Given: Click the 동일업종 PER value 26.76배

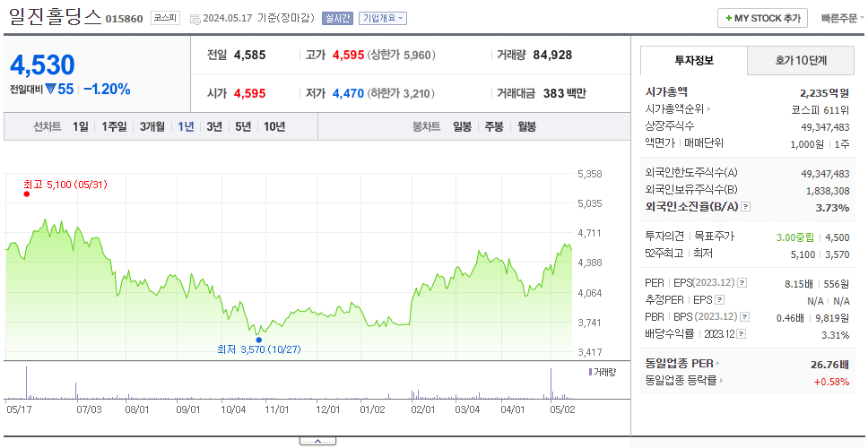Looking at the screenshot, I should tap(829, 365).
